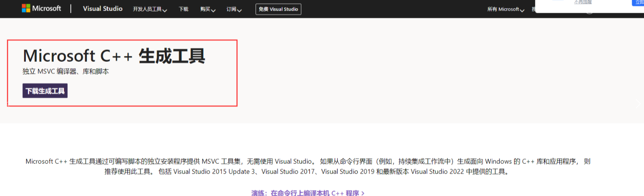This screenshot has width=644, height=196.
Task: Expand the 订阅 dropdown menu
Action: [234, 9]
